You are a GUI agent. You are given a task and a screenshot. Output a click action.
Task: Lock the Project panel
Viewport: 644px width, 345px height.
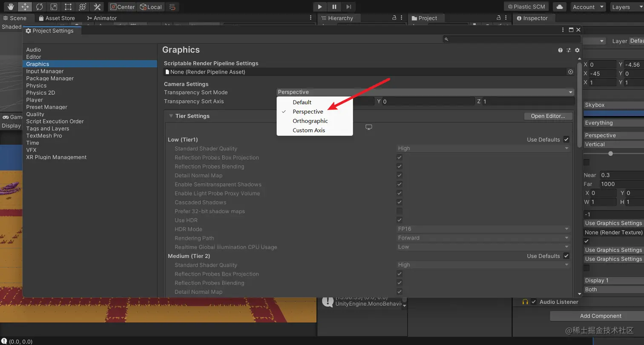click(499, 18)
